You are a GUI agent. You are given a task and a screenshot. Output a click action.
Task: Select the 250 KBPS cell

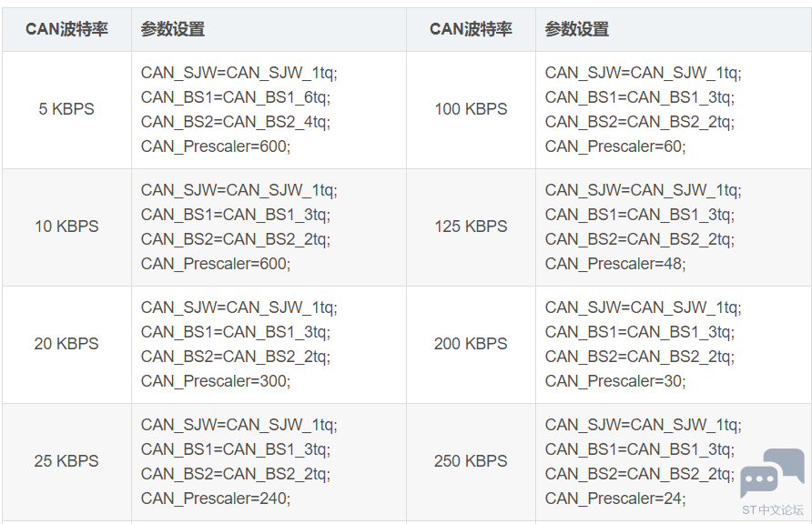(x=471, y=461)
